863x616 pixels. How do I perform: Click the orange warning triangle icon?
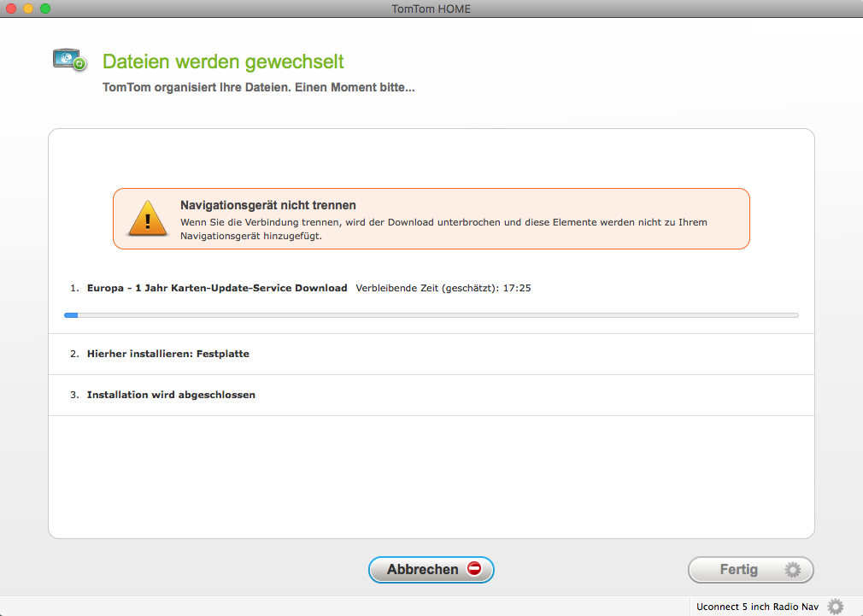point(148,219)
